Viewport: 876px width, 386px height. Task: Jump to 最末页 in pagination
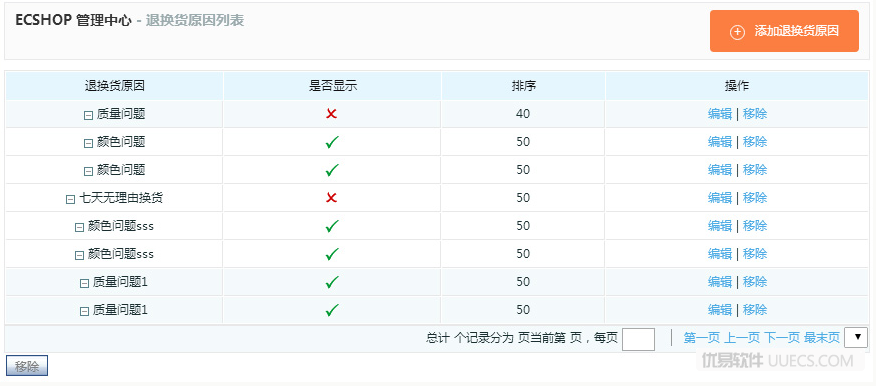point(821,337)
